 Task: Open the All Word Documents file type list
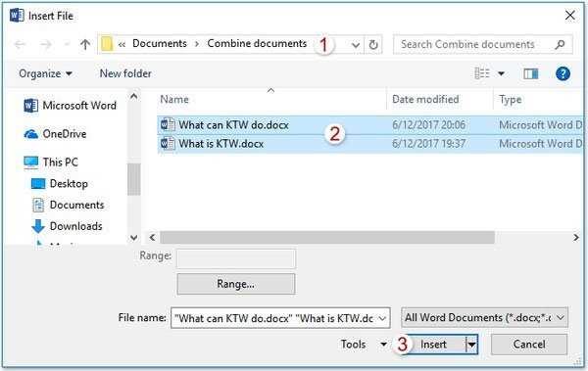click(484, 318)
